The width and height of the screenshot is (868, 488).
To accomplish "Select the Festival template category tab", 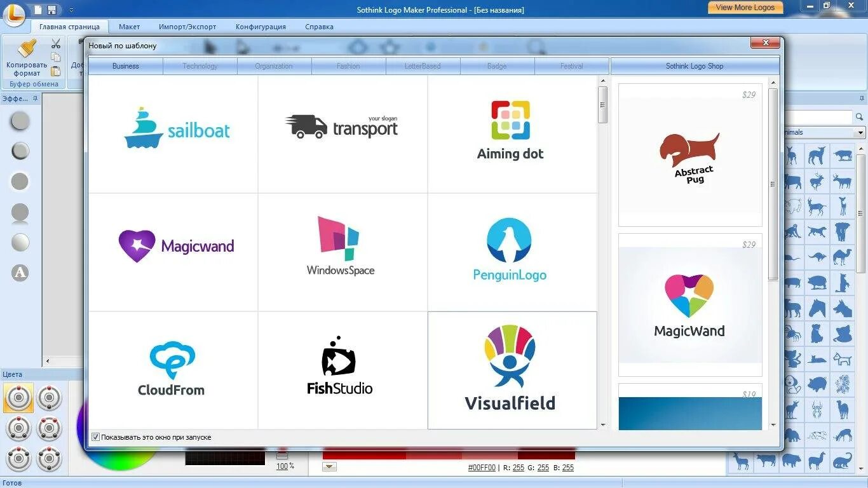I will point(572,66).
